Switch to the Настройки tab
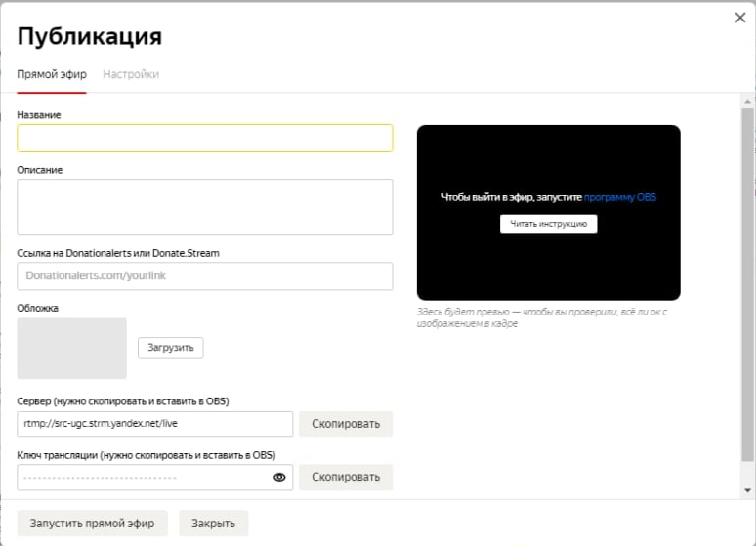The height and width of the screenshot is (546, 756). point(131,74)
